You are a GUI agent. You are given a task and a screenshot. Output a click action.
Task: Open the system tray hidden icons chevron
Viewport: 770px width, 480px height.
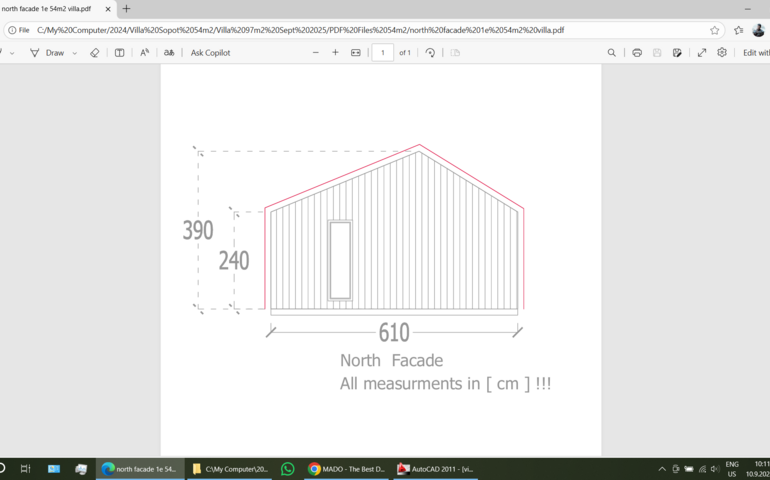tap(661, 469)
